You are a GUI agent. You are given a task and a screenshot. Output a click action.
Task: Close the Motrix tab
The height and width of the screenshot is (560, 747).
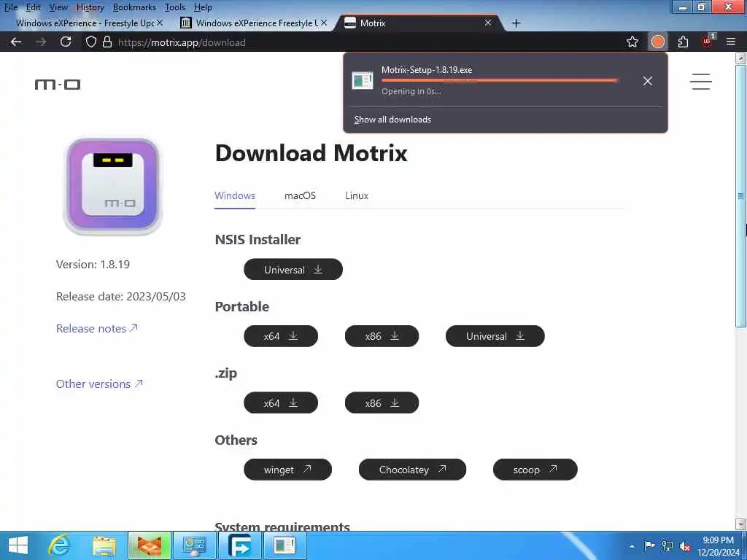coord(488,23)
